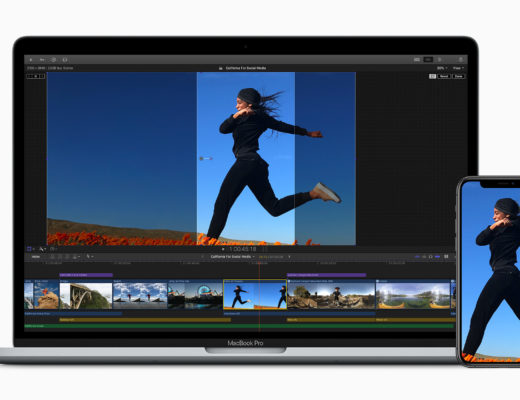
Task: Click the red playhead in the ruler
Action: [259, 263]
